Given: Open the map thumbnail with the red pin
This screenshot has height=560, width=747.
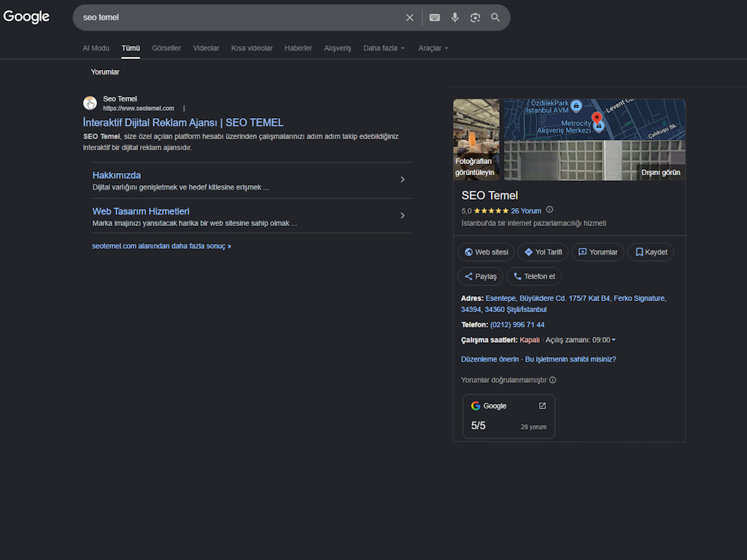Looking at the screenshot, I should pos(595,119).
